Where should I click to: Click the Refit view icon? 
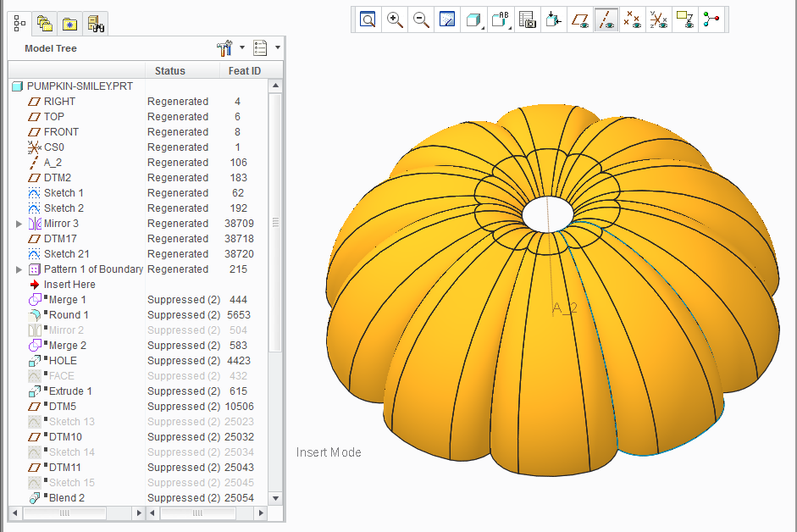coord(368,19)
